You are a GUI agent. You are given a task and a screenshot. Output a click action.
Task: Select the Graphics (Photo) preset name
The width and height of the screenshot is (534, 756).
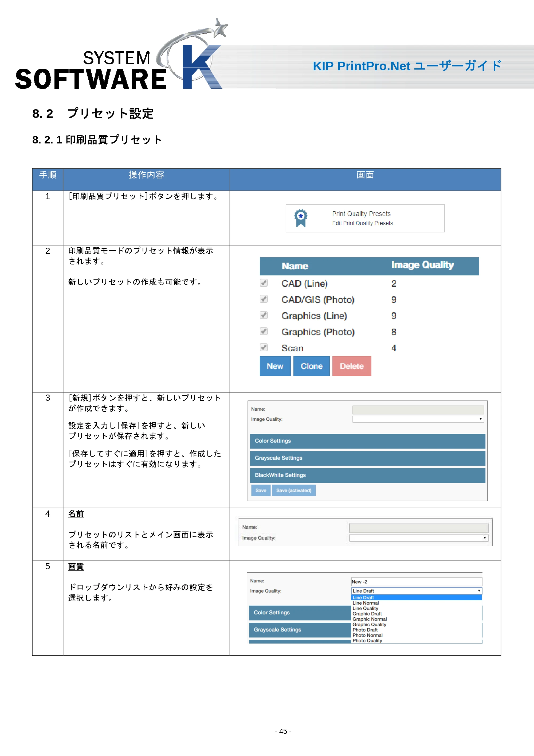click(x=318, y=332)
